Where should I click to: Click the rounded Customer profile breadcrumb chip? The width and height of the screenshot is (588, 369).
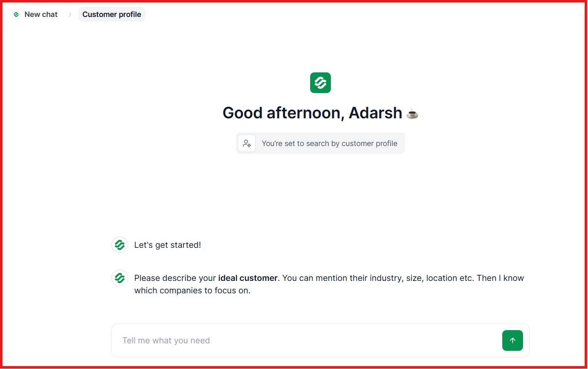pos(111,14)
